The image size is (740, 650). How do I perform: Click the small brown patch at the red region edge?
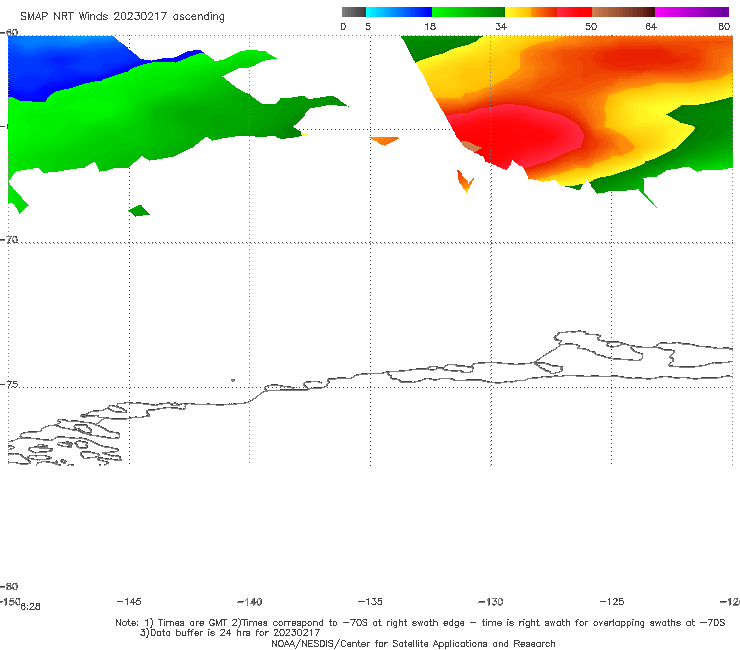click(471, 146)
